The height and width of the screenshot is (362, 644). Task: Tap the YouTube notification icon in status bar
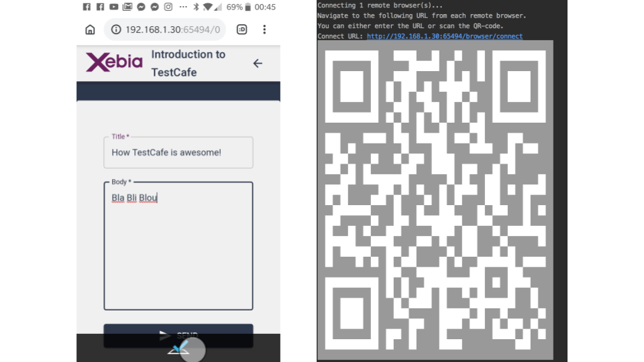pyautogui.click(x=114, y=7)
